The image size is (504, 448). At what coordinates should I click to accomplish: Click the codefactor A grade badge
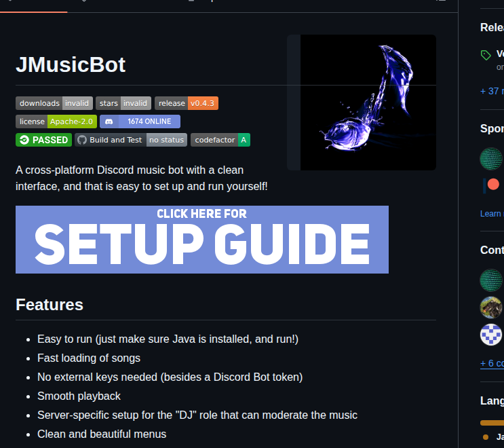click(x=220, y=140)
